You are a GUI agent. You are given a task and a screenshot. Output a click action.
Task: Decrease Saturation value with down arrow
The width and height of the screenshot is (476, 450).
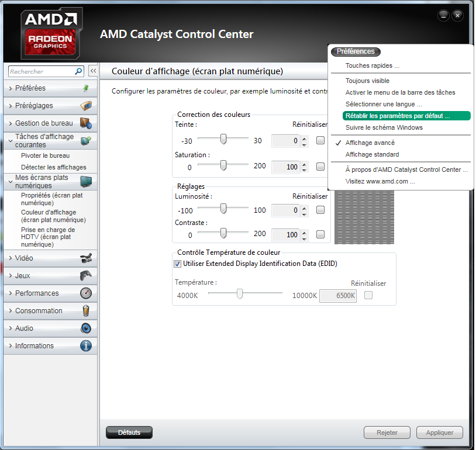coord(304,170)
